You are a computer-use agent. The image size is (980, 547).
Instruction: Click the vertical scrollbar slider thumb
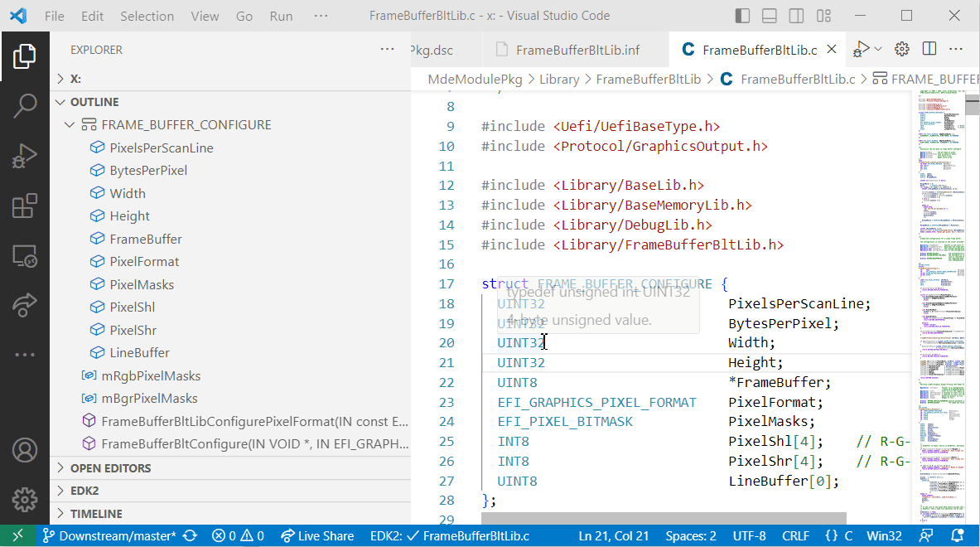click(972, 104)
